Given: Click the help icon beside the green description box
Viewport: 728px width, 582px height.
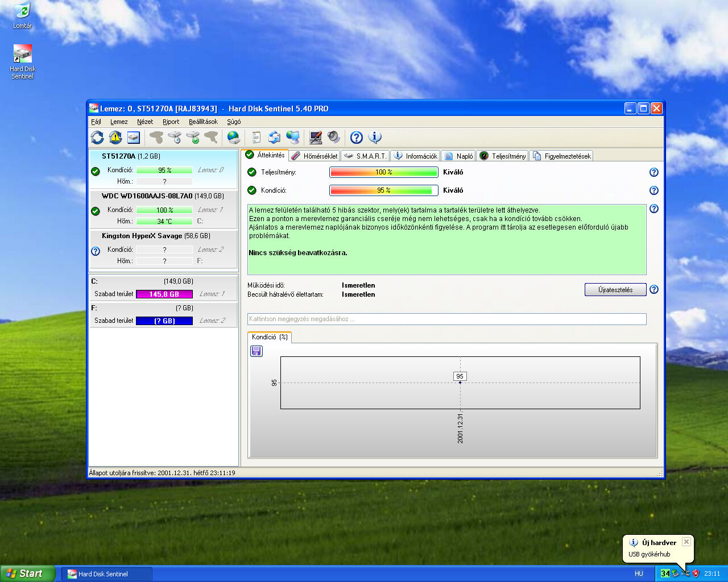Looking at the screenshot, I should coord(654,209).
